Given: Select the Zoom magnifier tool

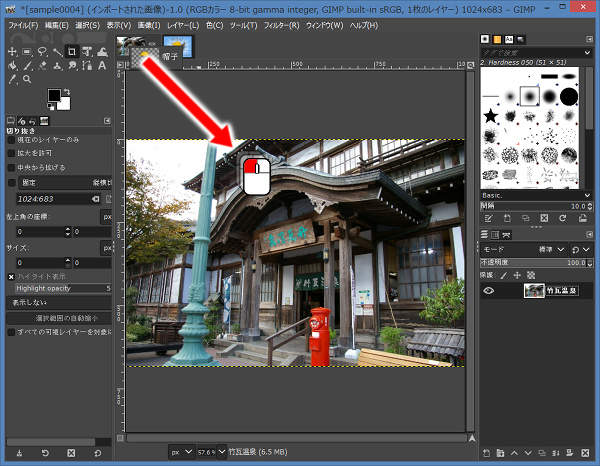Looking at the screenshot, I should point(27,79).
